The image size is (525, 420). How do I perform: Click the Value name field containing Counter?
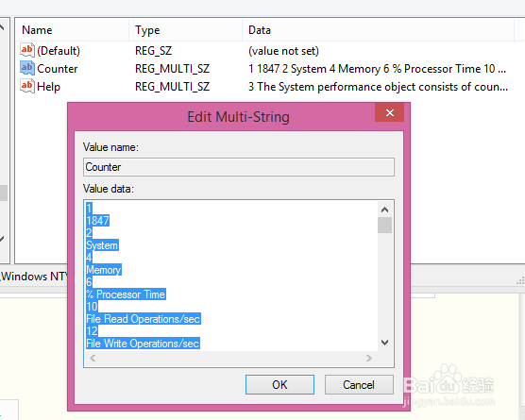point(239,167)
